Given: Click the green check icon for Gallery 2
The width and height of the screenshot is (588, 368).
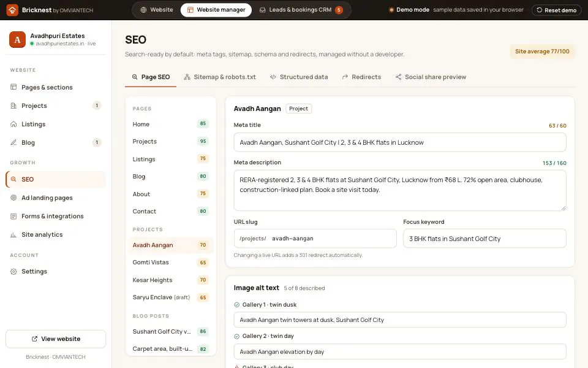Looking at the screenshot, I should pyautogui.click(x=236, y=336).
